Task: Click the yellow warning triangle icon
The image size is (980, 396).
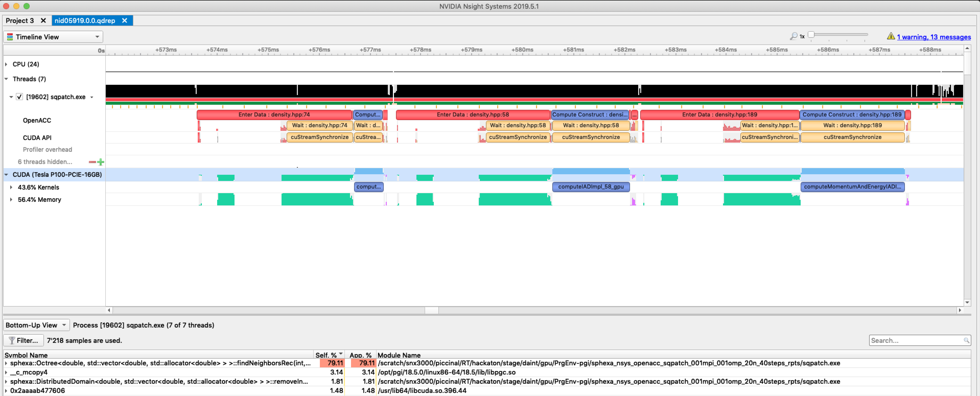Action: pyautogui.click(x=891, y=37)
